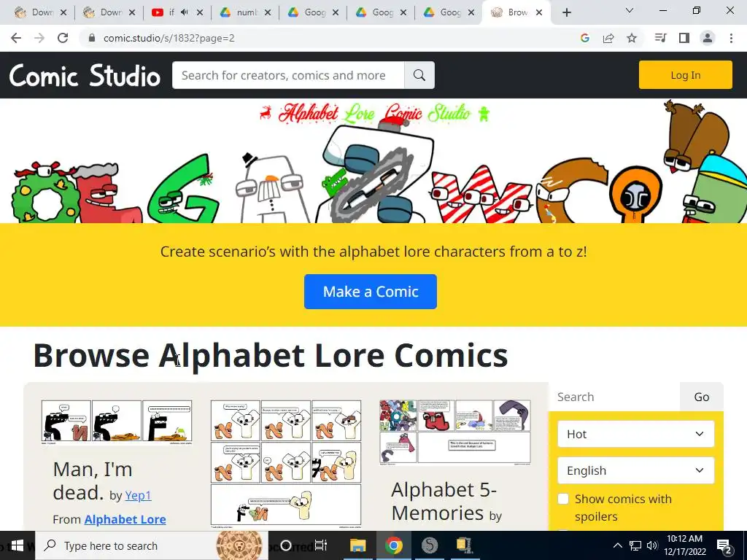Open the Chrome profile avatar
This screenshot has width=747, height=560.
point(708,38)
